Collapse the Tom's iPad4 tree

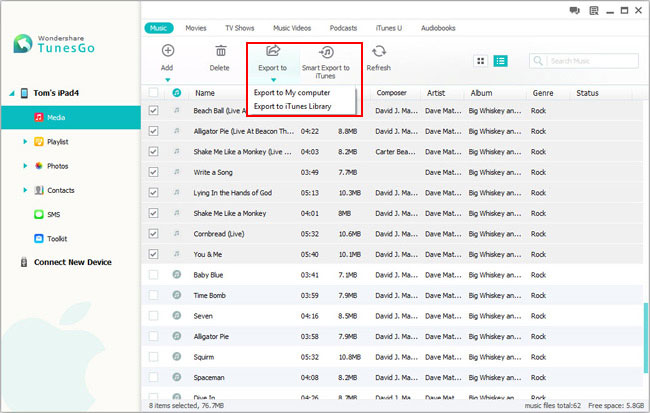[x=12, y=93]
